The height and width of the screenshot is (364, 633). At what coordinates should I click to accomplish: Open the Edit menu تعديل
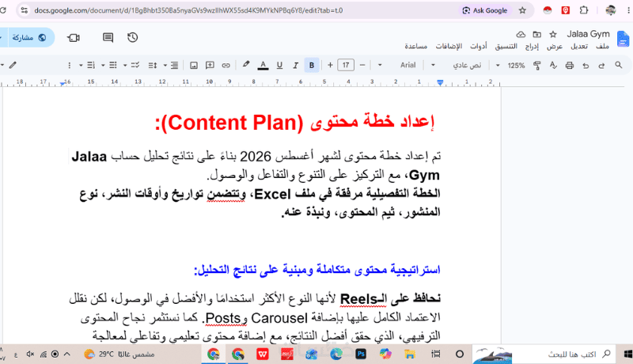[579, 47]
